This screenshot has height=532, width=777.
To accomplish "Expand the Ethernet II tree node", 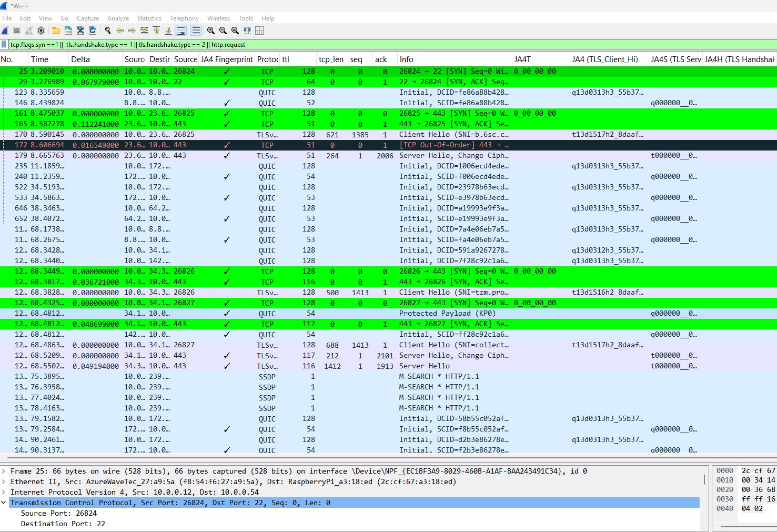I will coord(4,482).
